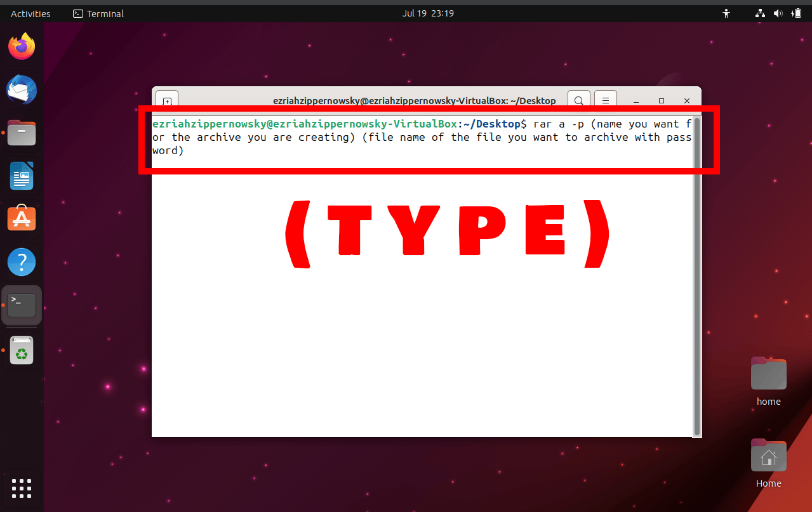Image resolution: width=812 pixels, height=512 pixels.
Task: Click the Terminal item in the top bar
Action: [97, 13]
